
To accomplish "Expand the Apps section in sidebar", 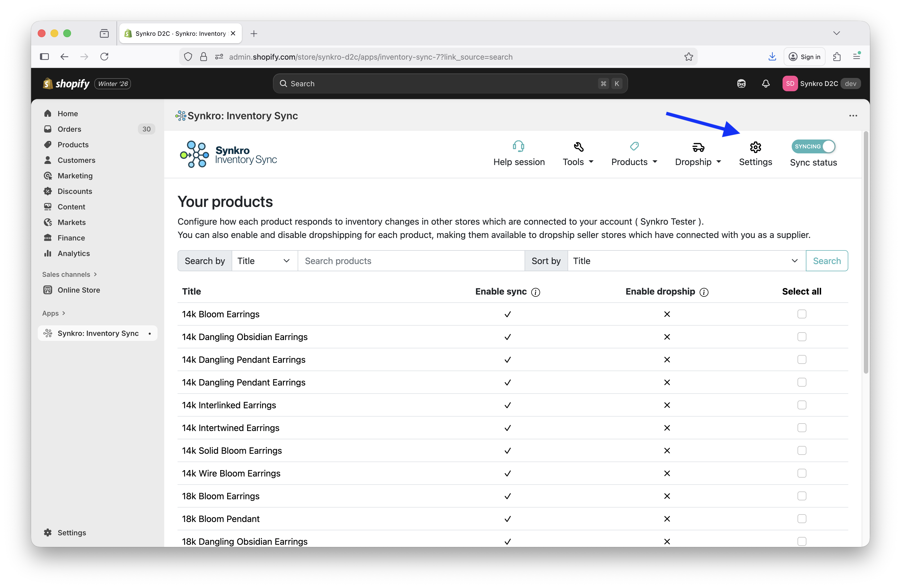I will (x=53, y=313).
